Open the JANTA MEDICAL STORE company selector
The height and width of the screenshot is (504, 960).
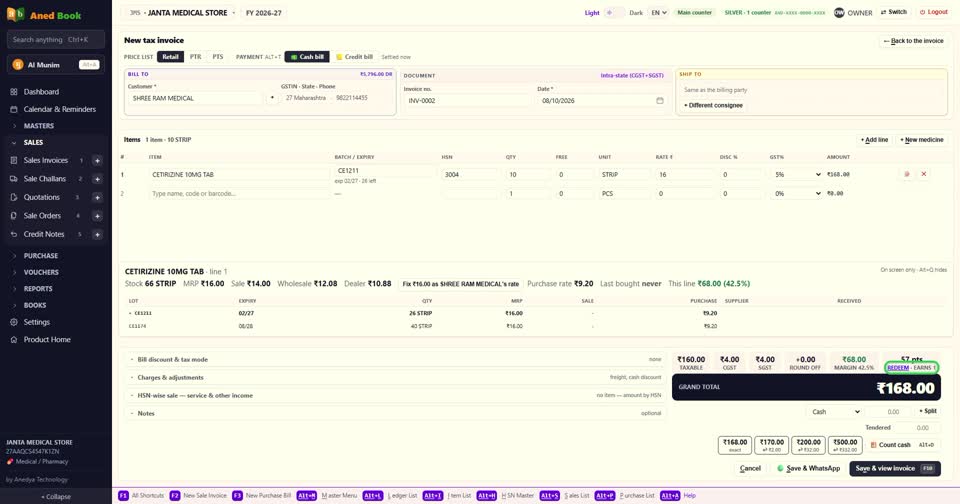[181, 13]
